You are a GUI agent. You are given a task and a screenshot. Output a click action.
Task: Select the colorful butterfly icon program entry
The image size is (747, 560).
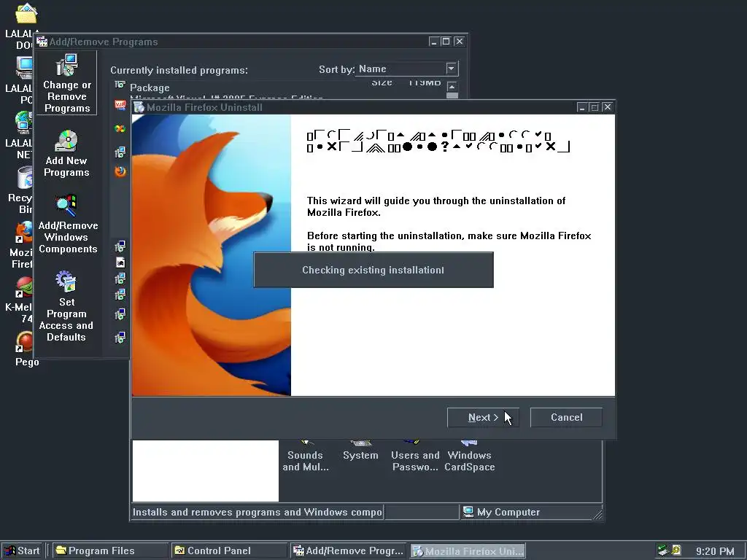(120, 128)
